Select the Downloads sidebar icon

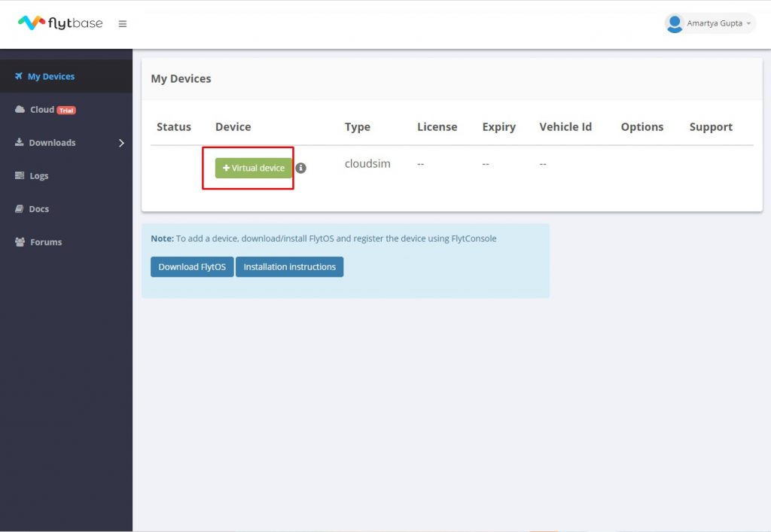pyautogui.click(x=20, y=142)
